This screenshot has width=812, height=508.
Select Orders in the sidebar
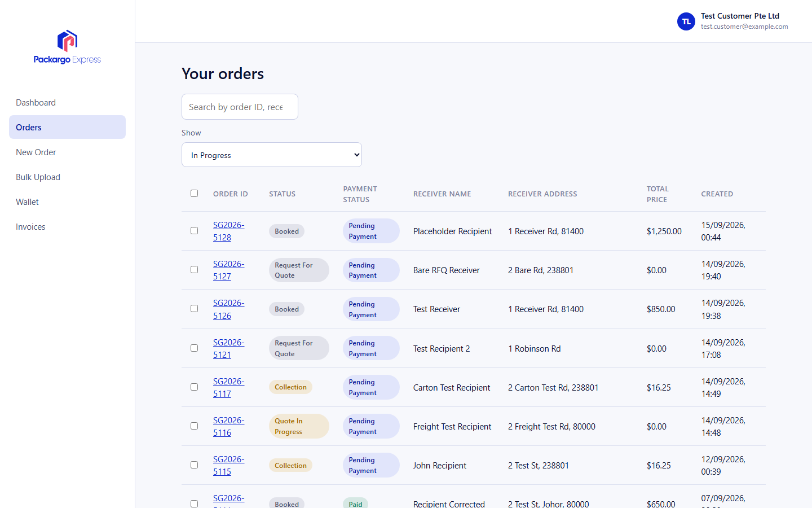tap(67, 127)
